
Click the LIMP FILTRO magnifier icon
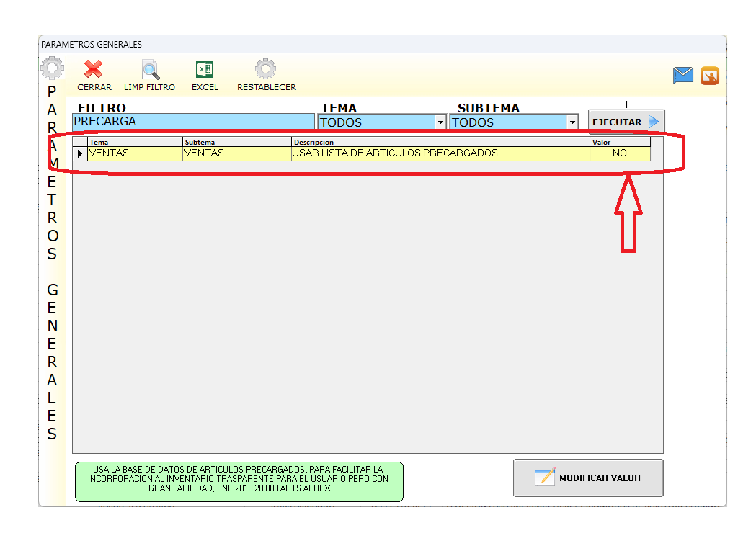[x=150, y=70]
